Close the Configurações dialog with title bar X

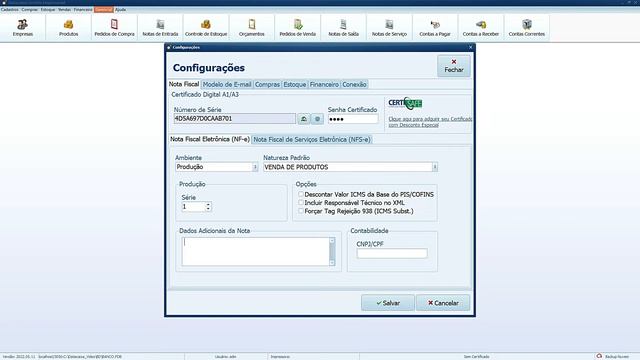[x=470, y=47]
